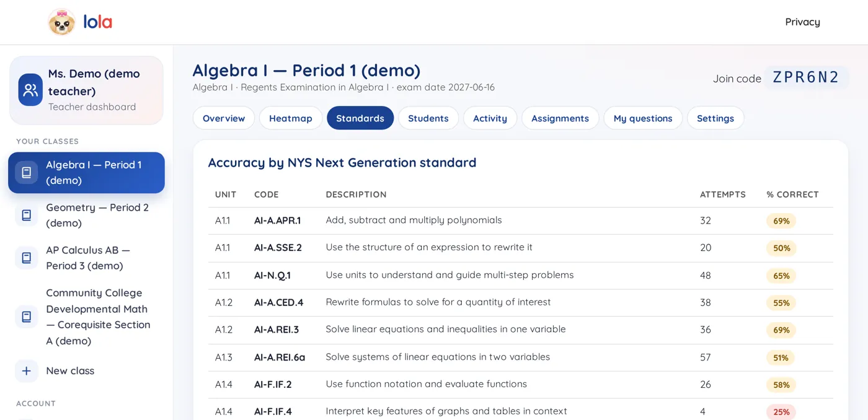Click the 50% badge for AI-A.SSE.2
This screenshot has height=420, width=868.
pos(781,248)
